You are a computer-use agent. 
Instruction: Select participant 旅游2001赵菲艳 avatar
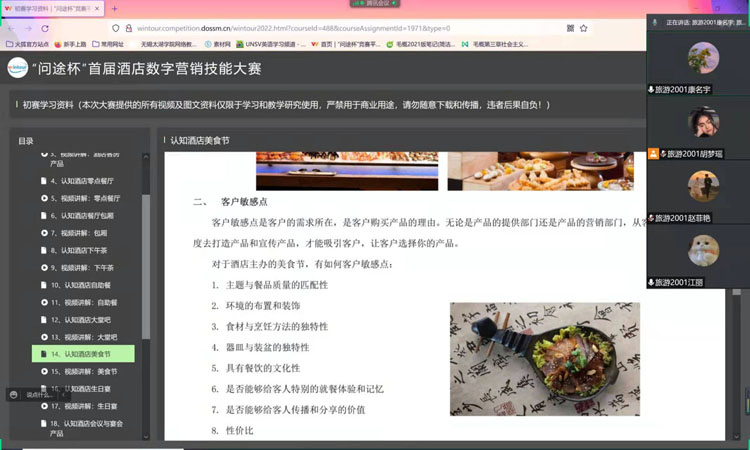tap(703, 186)
